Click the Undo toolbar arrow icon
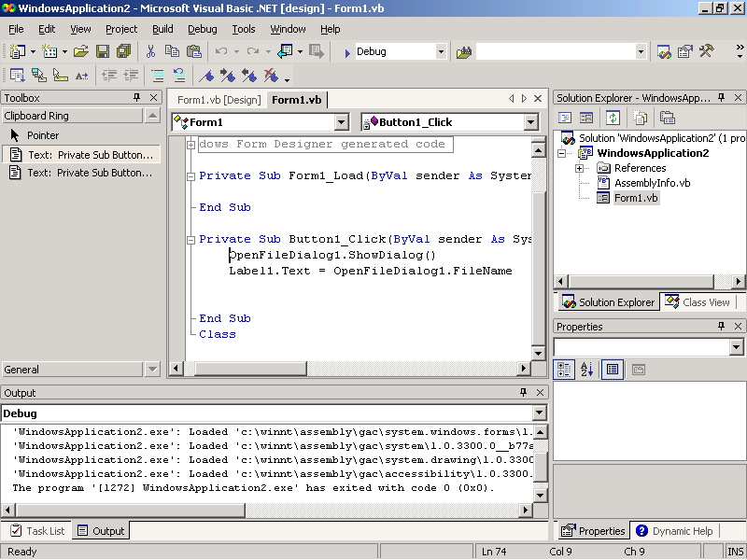Screen dimensions: 747x560 click(221, 51)
